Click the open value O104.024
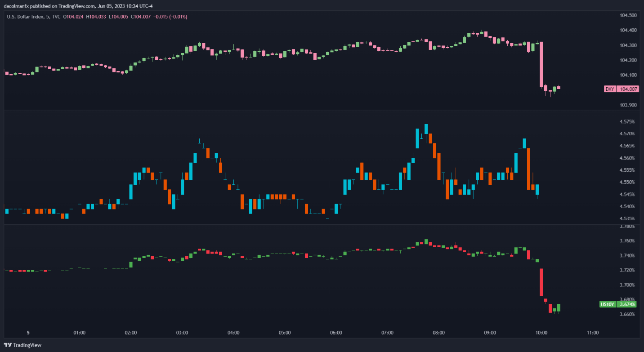This screenshot has height=352, width=644. pyautogui.click(x=74, y=17)
